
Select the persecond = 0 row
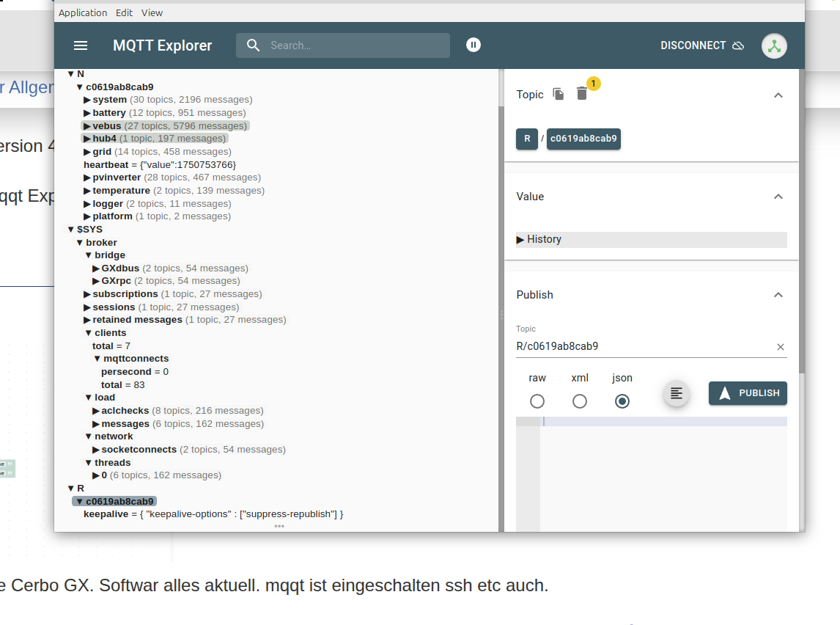pos(135,372)
